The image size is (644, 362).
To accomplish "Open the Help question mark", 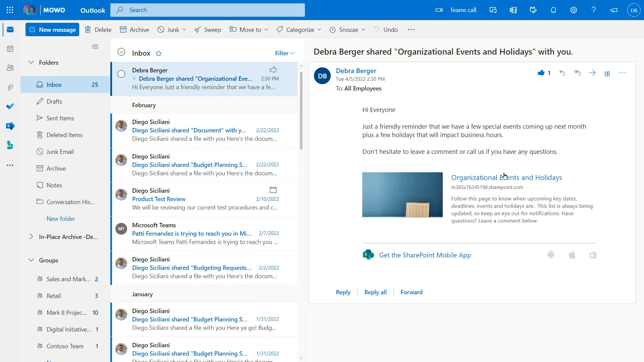I will pyautogui.click(x=594, y=10).
